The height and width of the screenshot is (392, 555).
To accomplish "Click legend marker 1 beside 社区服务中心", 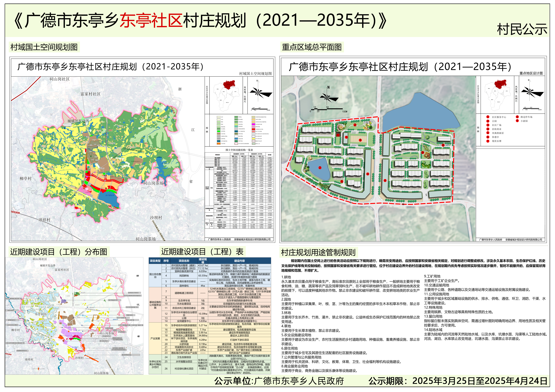I will coord(488,117).
